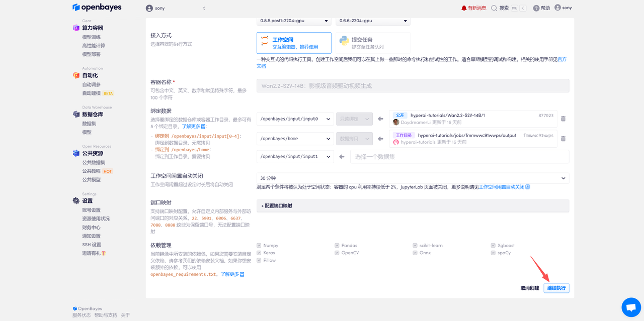Click the 选择一个数据集 field
Image resolution: width=644 pixels, height=321 pixels.
(459, 157)
